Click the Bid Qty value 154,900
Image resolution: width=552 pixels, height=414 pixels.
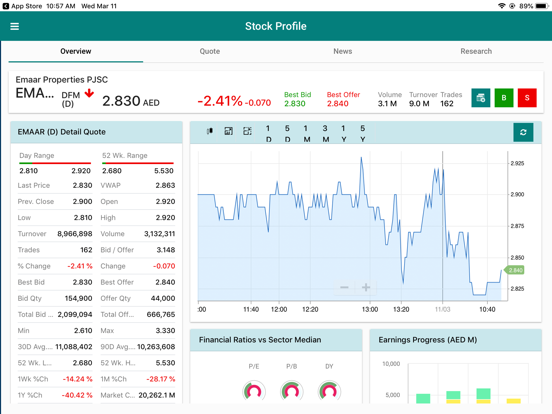tap(79, 299)
